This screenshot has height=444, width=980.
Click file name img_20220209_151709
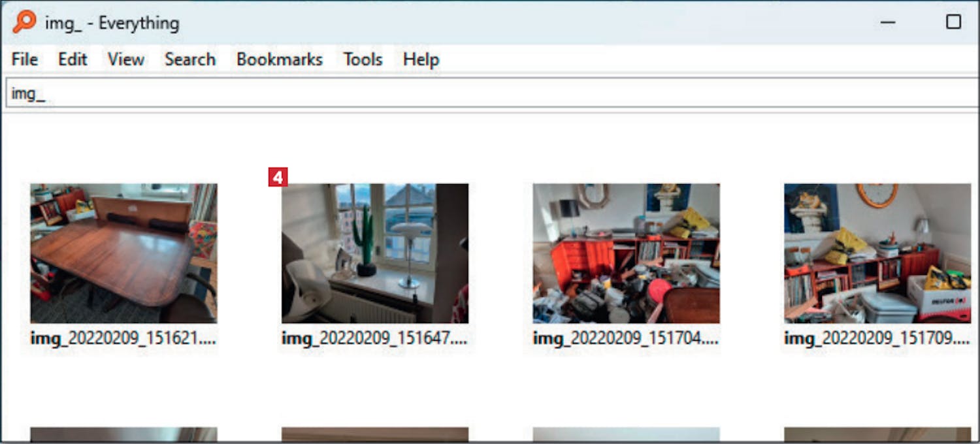click(x=877, y=339)
